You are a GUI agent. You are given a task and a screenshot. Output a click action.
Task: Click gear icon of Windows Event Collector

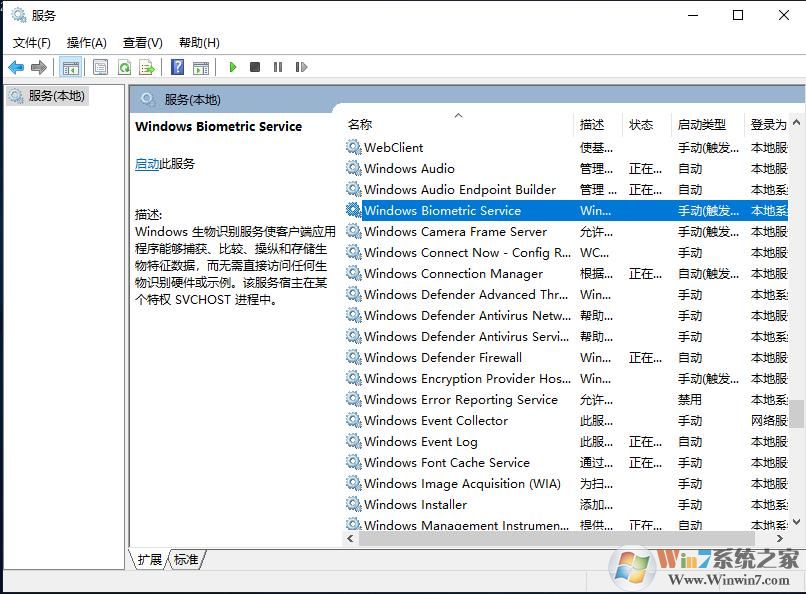354,420
